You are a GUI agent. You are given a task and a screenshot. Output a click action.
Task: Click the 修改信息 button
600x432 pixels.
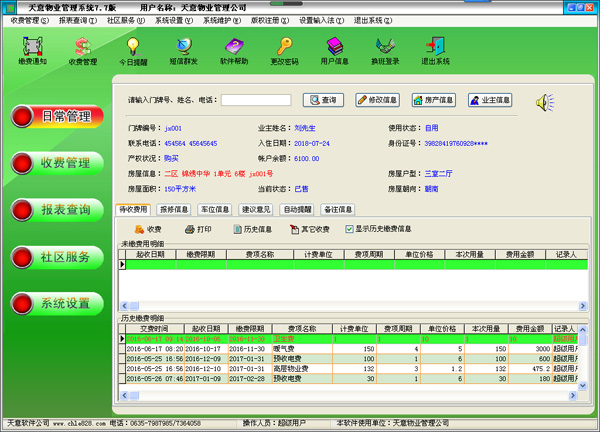(x=377, y=100)
